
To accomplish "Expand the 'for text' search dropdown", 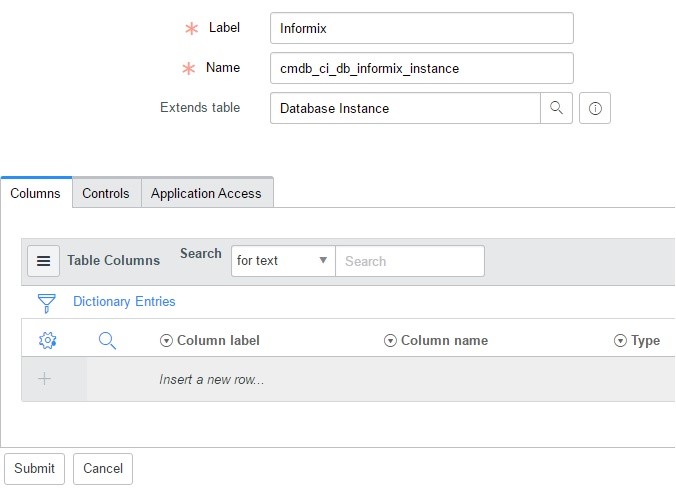I will click(283, 261).
